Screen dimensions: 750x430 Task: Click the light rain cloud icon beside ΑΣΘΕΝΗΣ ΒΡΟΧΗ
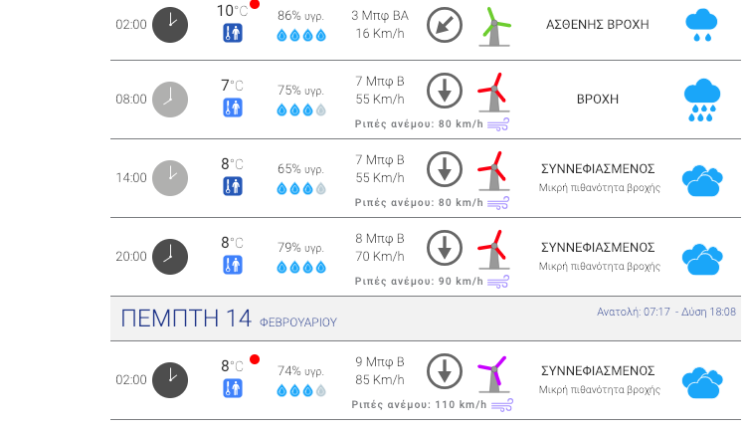(701, 24)
